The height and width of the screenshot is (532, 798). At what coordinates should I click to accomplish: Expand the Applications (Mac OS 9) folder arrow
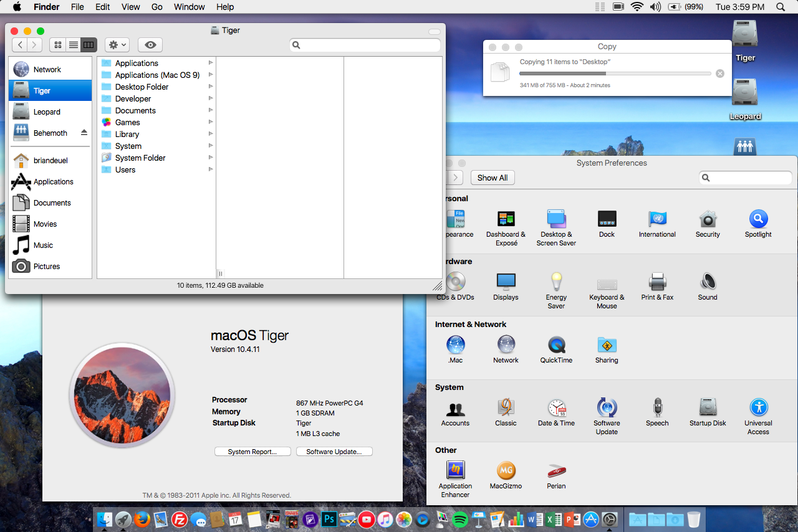click(x=211, y=75)
